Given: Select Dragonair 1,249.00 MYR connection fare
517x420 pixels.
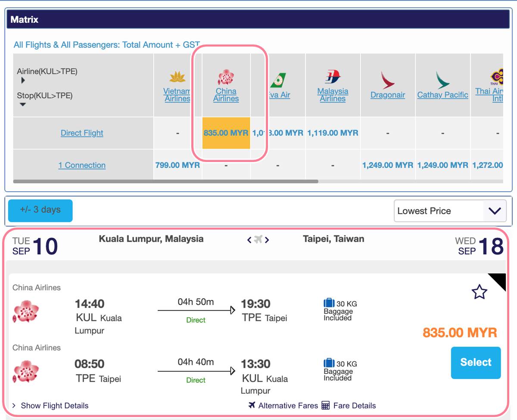Looking at the screenshot, I should pos(388,165).
